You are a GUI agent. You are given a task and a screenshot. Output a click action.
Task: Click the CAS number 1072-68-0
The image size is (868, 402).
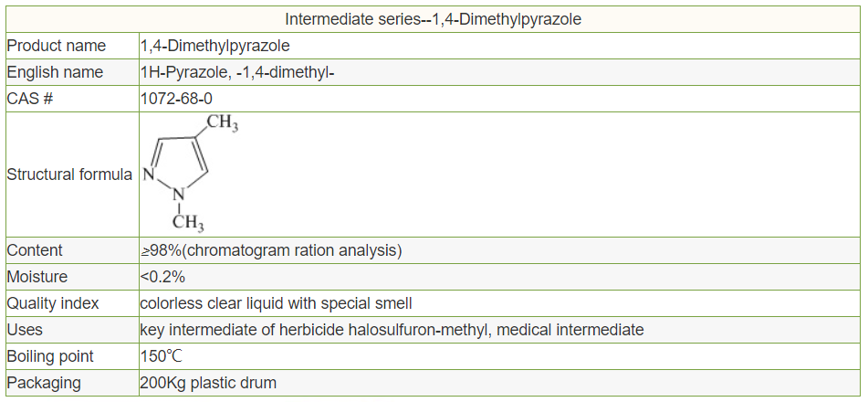tap(178, 99)
